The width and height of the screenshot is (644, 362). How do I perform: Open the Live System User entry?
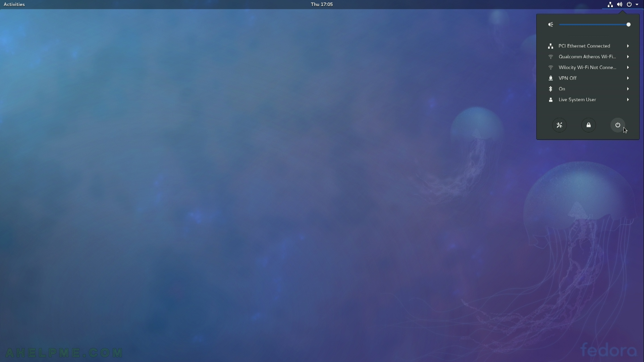588,100
